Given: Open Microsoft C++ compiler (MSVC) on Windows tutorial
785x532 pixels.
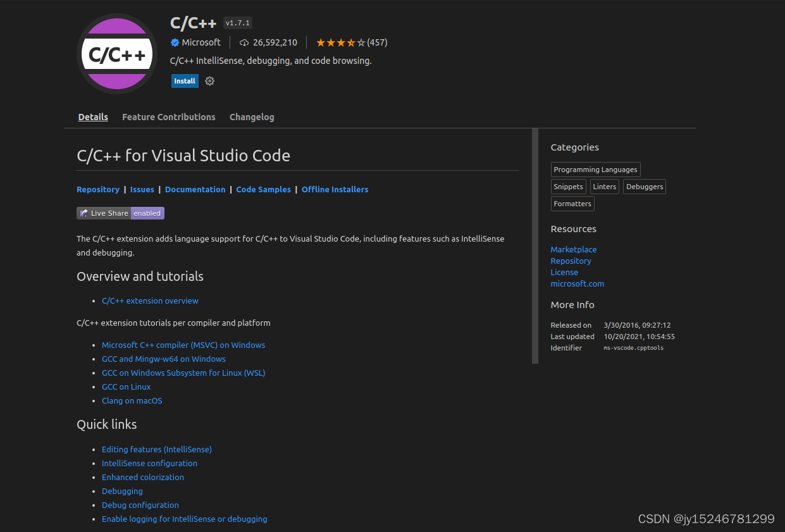Looking at the screenshot, I should [x=183, y=345].
